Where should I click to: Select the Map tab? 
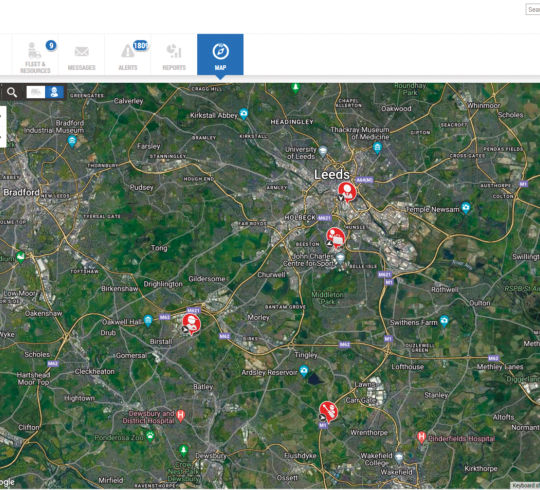(x=220, y=54)
